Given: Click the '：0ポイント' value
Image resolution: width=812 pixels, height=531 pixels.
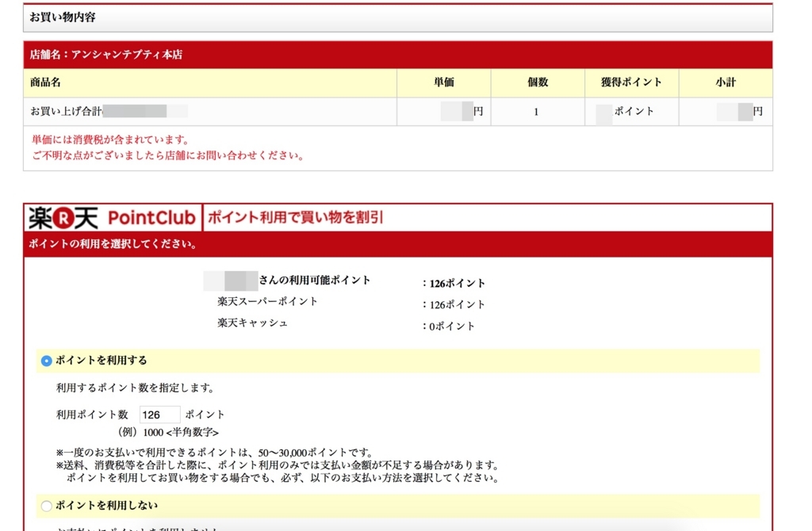Looking at the screenshot, I should coord(448,326).
